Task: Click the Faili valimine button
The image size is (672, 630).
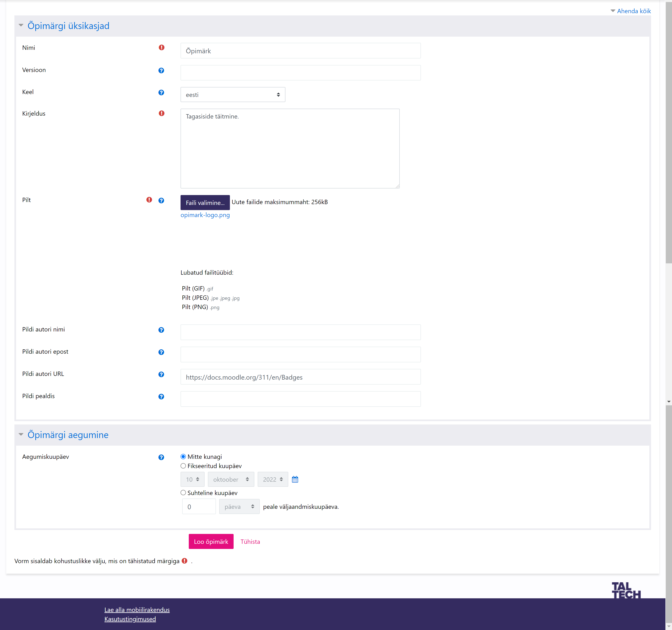Action: (x=205, y=203)
